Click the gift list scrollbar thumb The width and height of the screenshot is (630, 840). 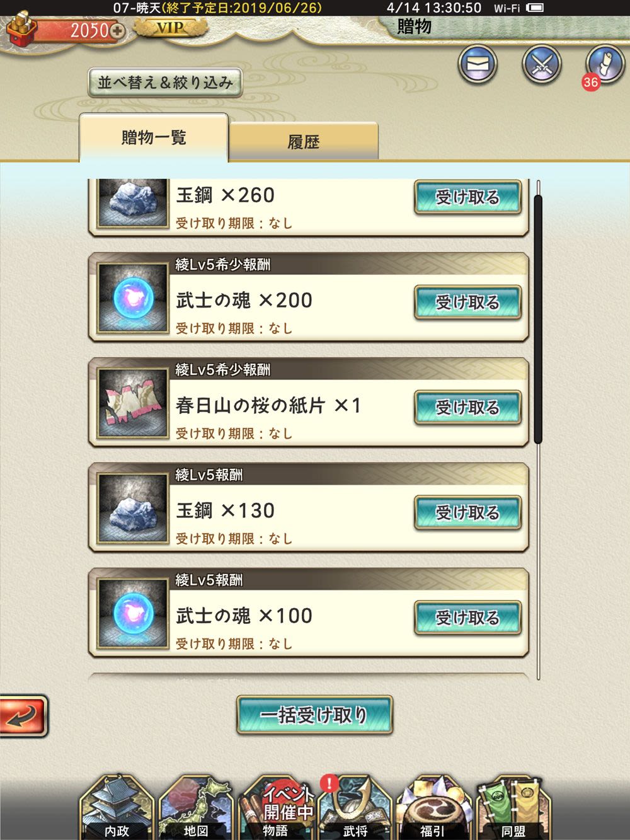538,319
